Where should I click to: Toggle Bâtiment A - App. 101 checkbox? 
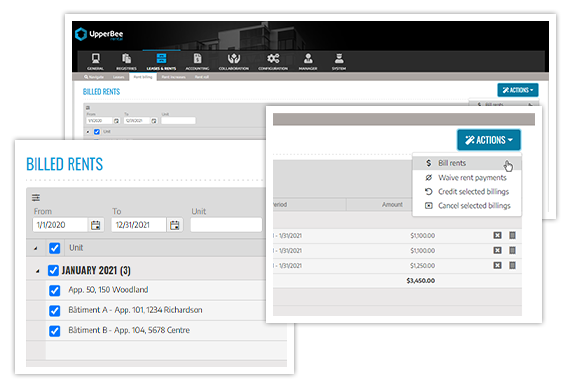pos(55,311)
